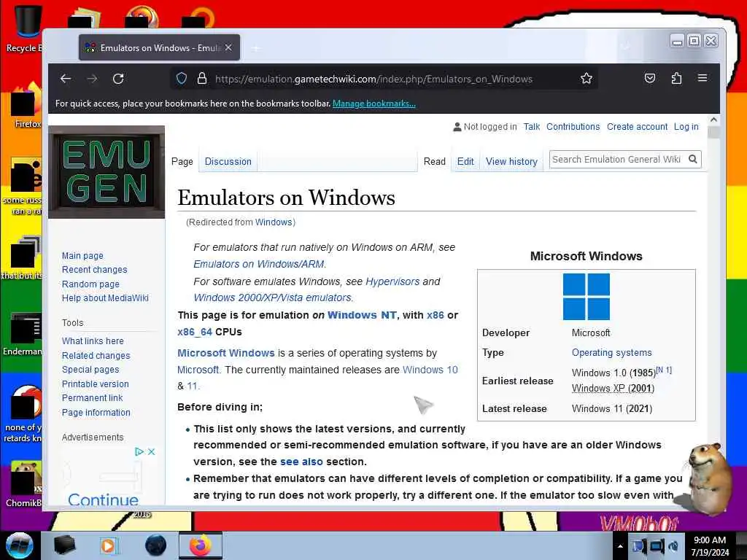Select the Emulators on Windows browser tab

point(159,47)
